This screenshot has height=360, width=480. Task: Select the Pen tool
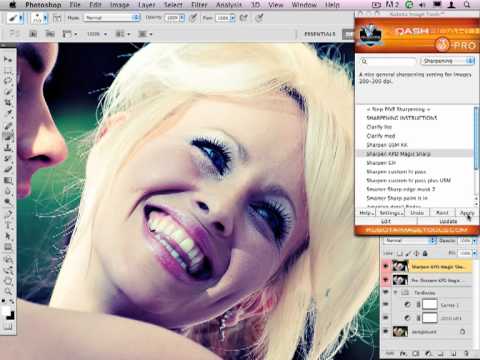pos(8,214)
